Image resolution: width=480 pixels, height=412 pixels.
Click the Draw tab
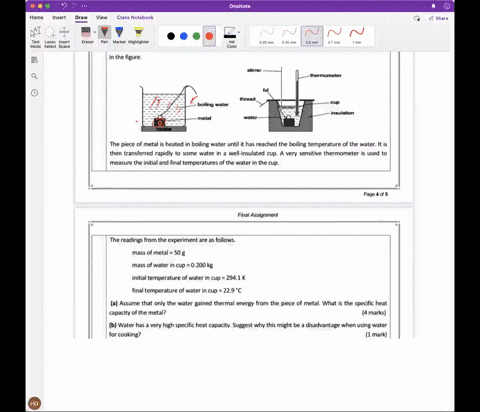point(81,17)
